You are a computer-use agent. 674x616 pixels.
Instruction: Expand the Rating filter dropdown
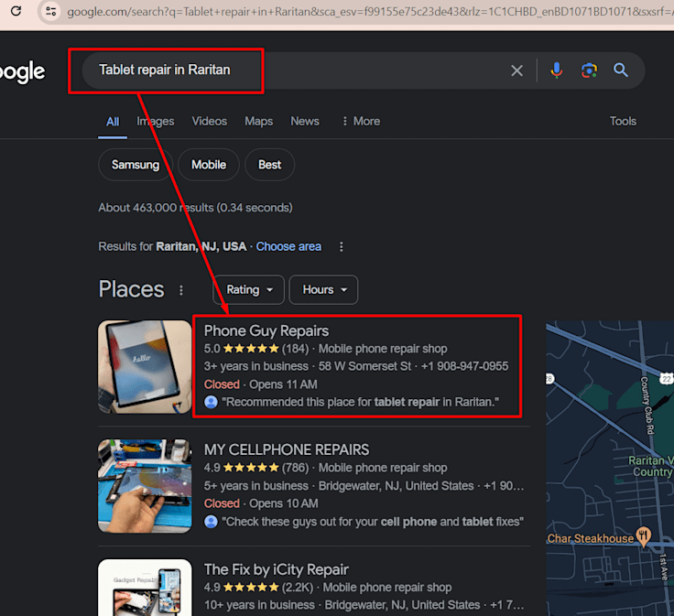point(248,290)
